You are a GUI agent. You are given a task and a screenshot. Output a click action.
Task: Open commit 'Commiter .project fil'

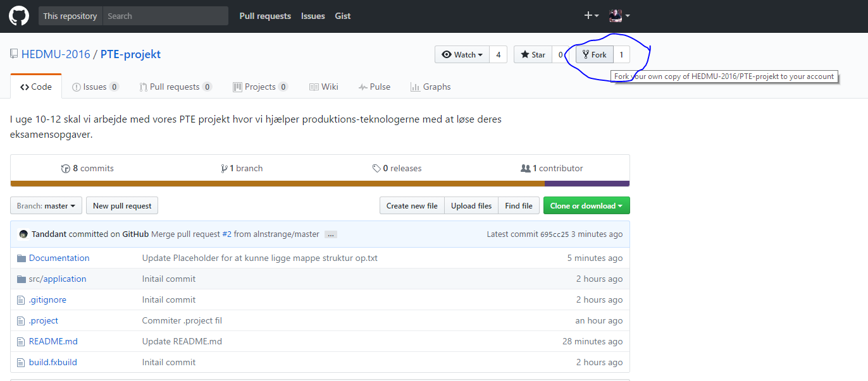pos(182,320)
